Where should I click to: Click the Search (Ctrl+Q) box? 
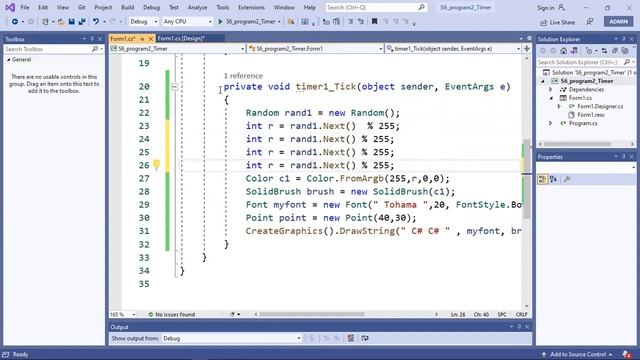(376, 7)
